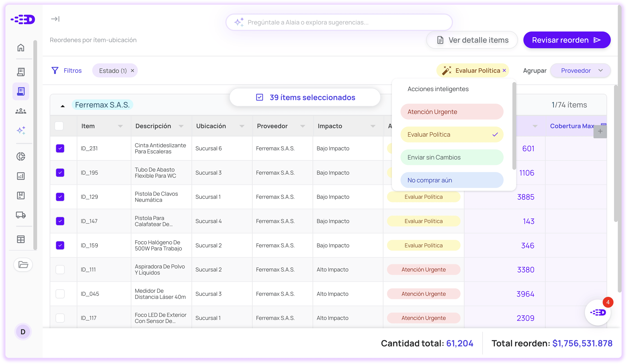Open floating chat bubble with 4 notifications
Screen dimensions: 627x364
click(x=598, y=312)
